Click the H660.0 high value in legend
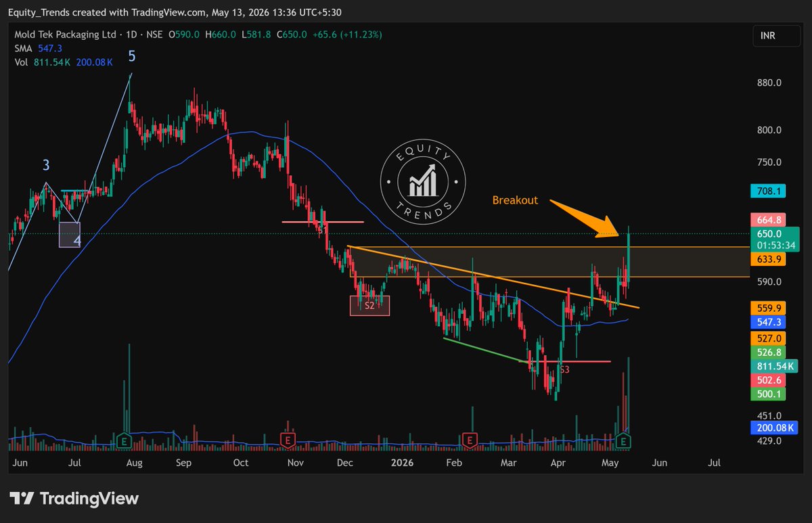The height and width of the screenshot is (523, 812). coord(221,35)
